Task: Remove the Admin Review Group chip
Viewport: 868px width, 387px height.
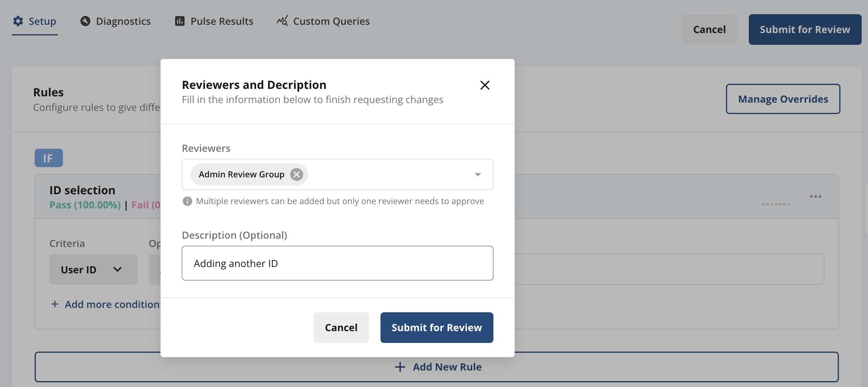Action: 297,174
